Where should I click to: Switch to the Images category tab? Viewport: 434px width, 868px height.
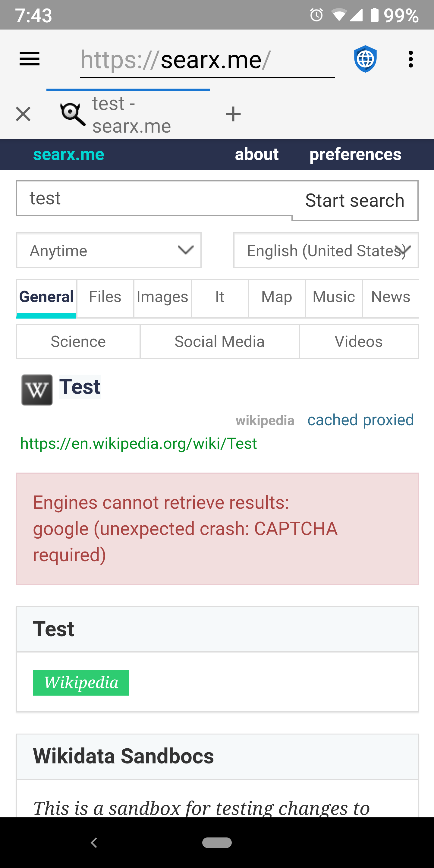tap(162, 297)
